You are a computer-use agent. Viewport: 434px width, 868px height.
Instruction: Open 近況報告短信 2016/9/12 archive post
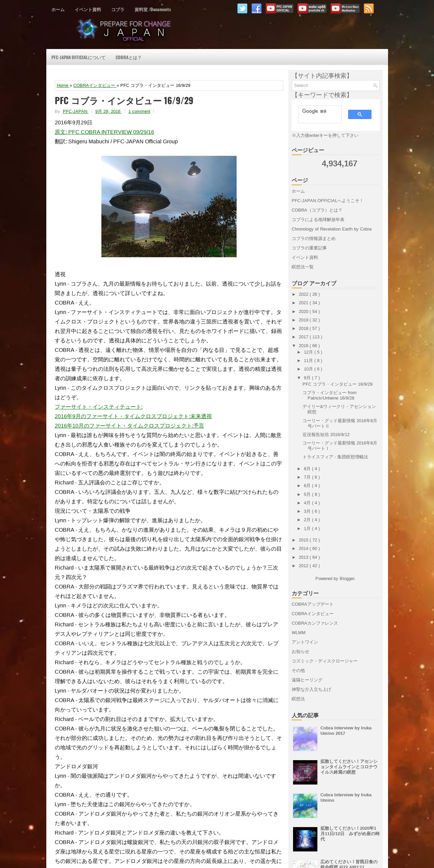click(326, 435)
